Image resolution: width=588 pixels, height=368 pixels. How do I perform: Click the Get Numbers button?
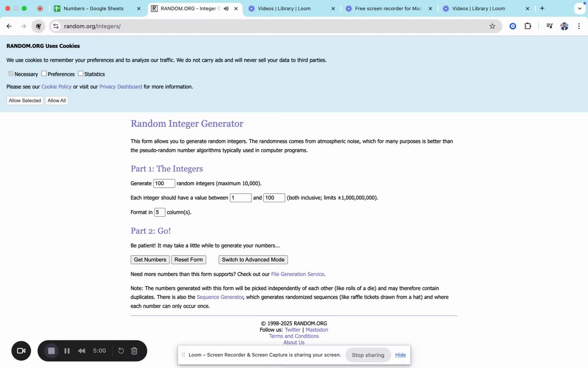[x=150, y=259]
